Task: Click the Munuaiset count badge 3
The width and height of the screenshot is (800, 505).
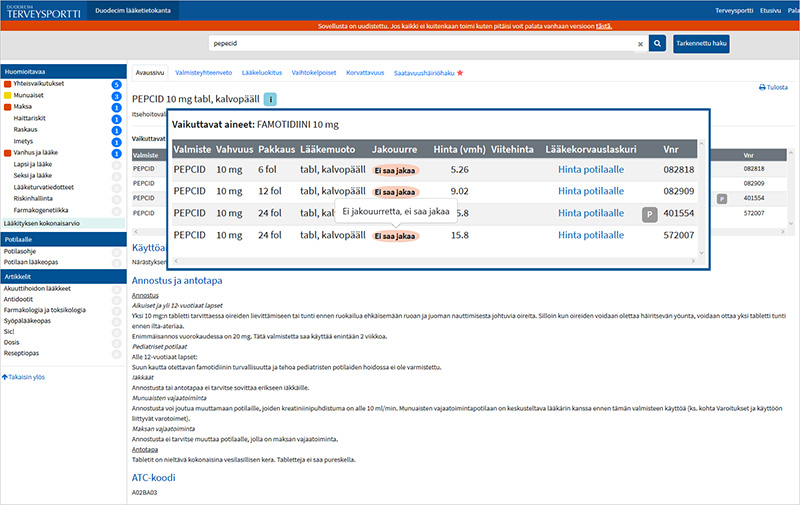Action: click(x=116, y=96)
